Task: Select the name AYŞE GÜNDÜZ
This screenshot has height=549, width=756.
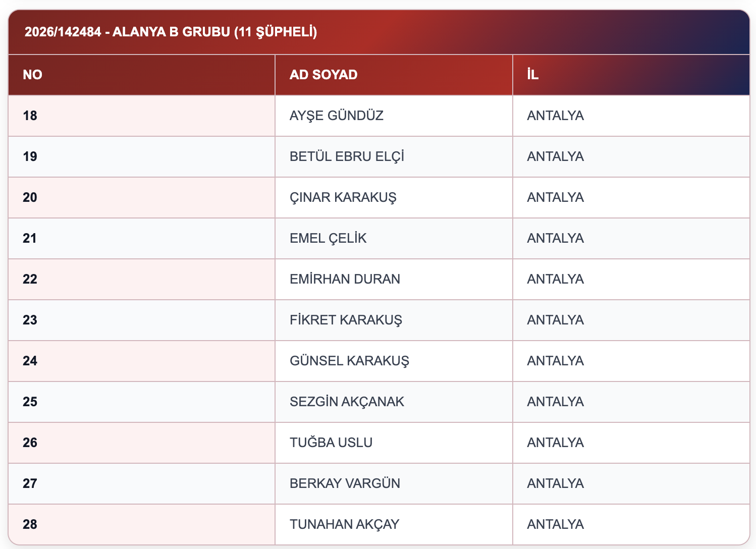Action: point(337,116)
